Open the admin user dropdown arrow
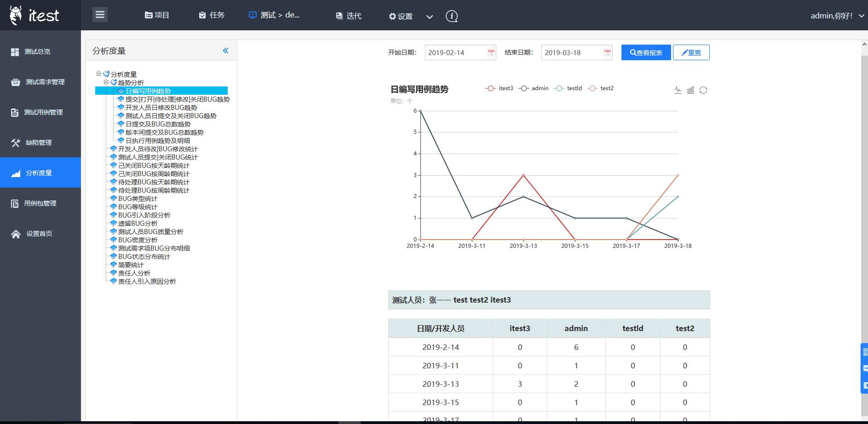 click(862, 16)
